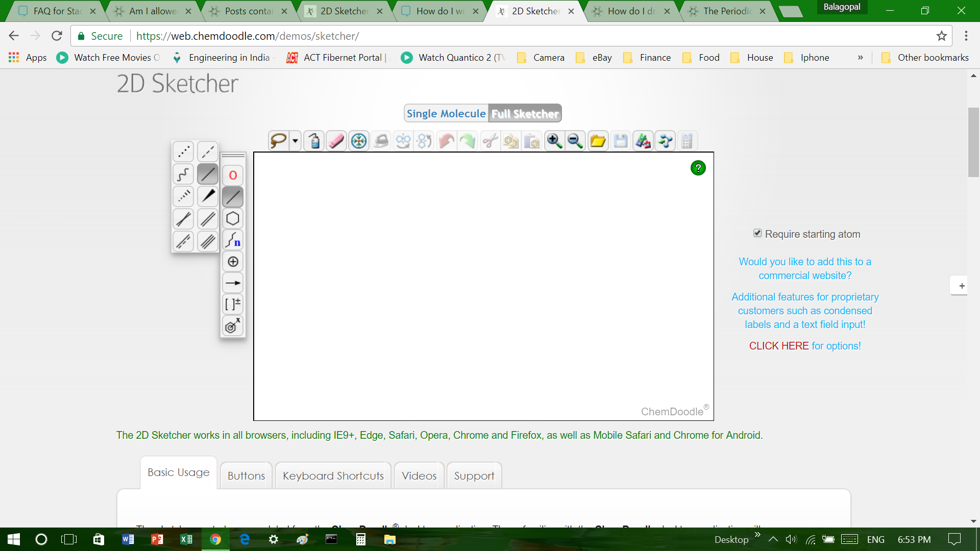Click the Clear canvas spray-bottle icon
This screenshot has width=980, height=551.
pyautogui.click(x=314, y=141)
